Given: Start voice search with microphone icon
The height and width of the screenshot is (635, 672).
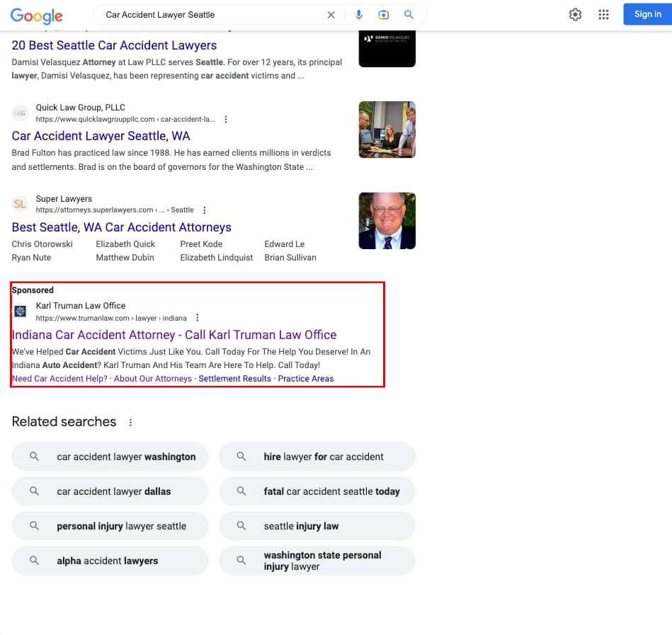Looking at the screenshot, I should [359, 15].
